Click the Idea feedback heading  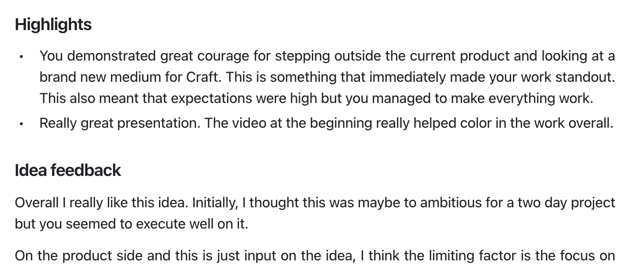pos(68,170)
